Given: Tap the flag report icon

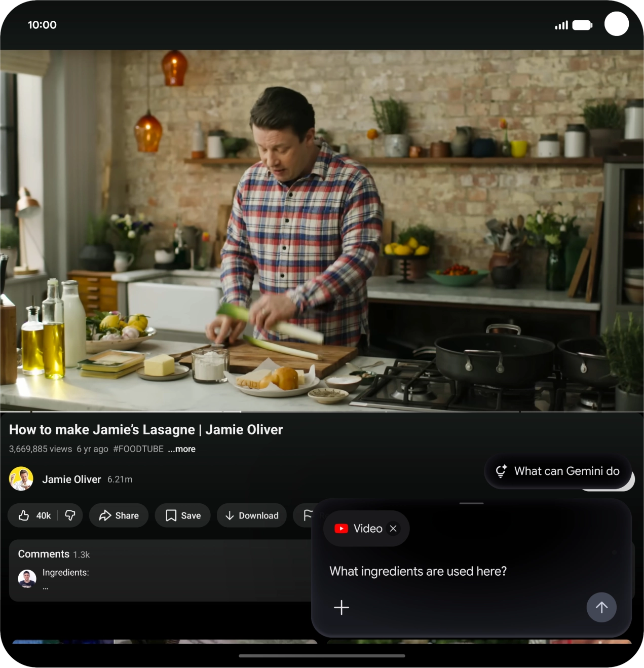Looking at the screenshot, I should pyautogui.click(x=307, y=515).
